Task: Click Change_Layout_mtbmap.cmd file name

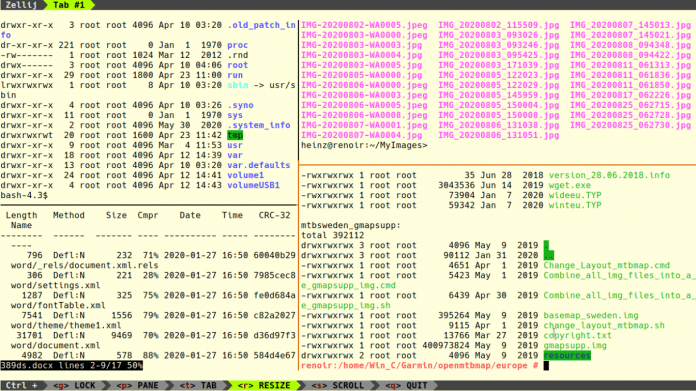Action: [607, 265]
